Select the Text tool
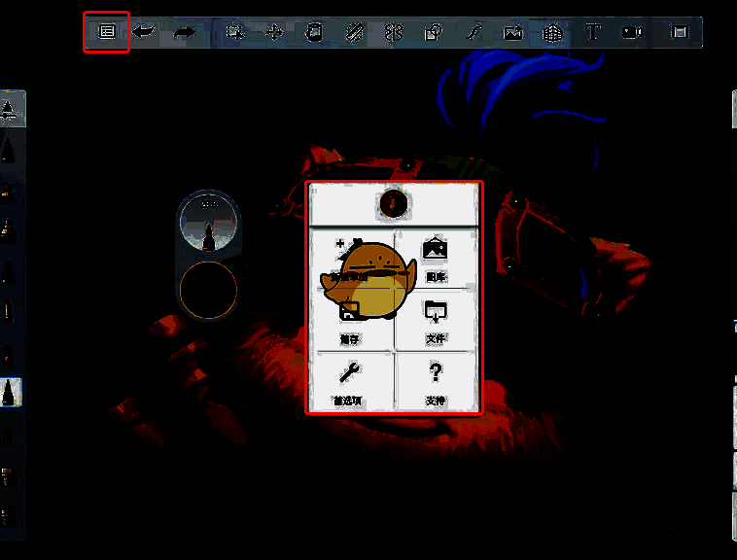Image resolution: width=737 pixels, height=560 pixels. point(592,32)
